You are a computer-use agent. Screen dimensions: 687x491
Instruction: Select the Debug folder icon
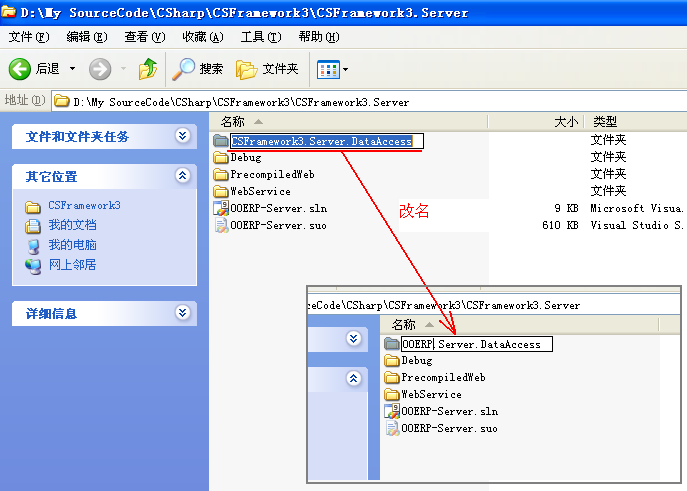click(x=221, y=158)
